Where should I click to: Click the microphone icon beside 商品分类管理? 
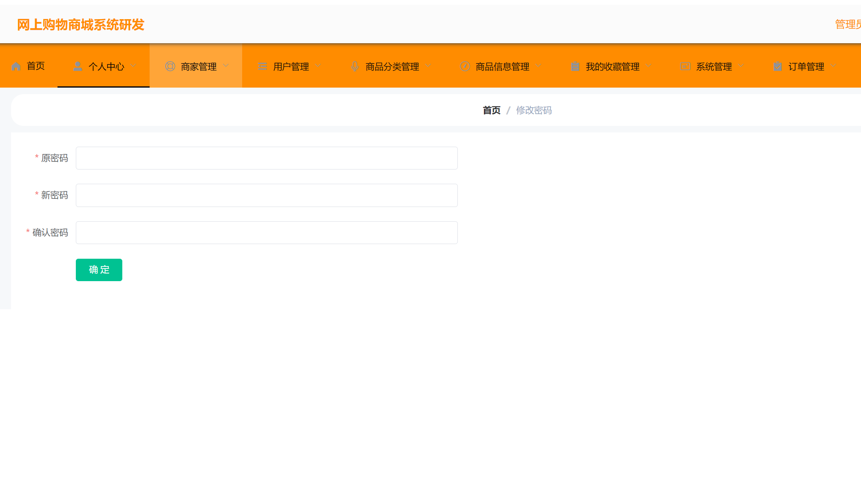pos(355,66)
